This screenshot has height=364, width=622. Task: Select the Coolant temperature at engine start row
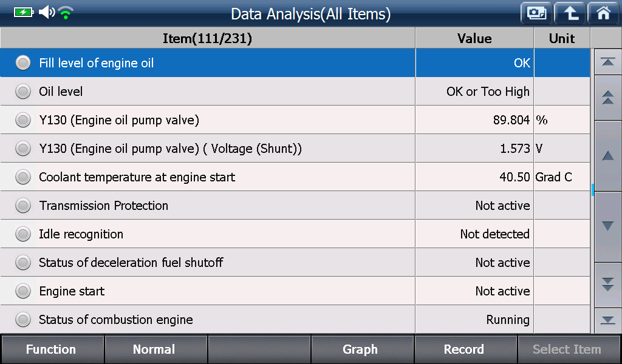(295, 177)
